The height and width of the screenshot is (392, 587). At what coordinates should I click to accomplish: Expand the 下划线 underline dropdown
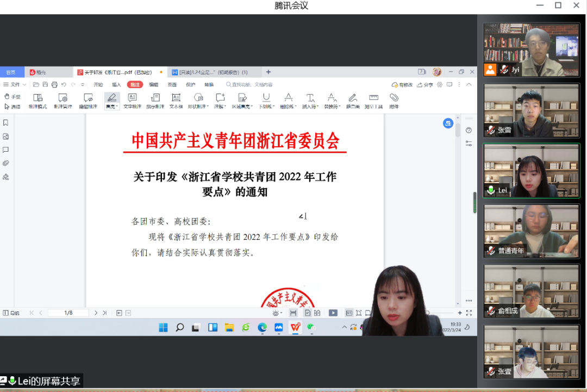coord(266,101)
